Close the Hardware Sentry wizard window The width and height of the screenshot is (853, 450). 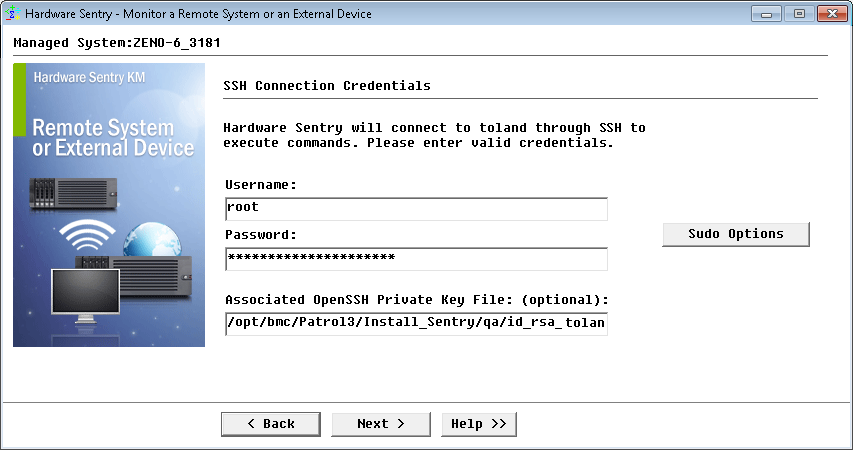point(830,14)
